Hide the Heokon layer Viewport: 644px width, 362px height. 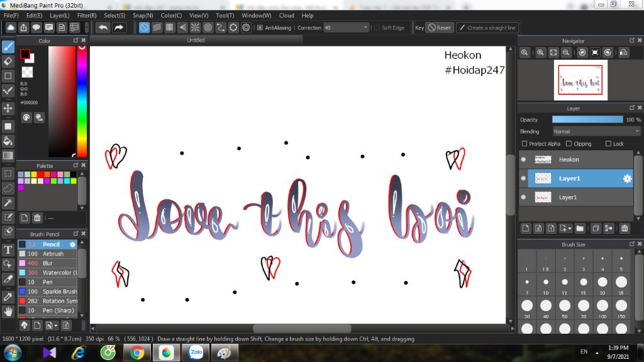(x=523, y=160)
